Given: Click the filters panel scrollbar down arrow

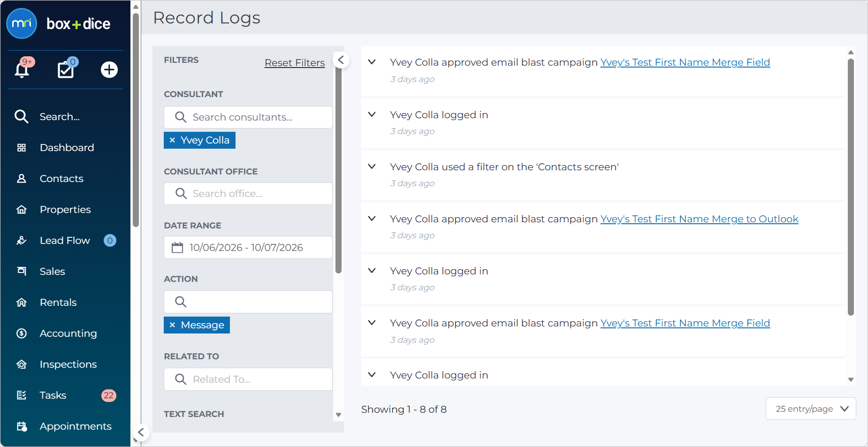Looking at the screenshot, I should click(x=338, y=415).
